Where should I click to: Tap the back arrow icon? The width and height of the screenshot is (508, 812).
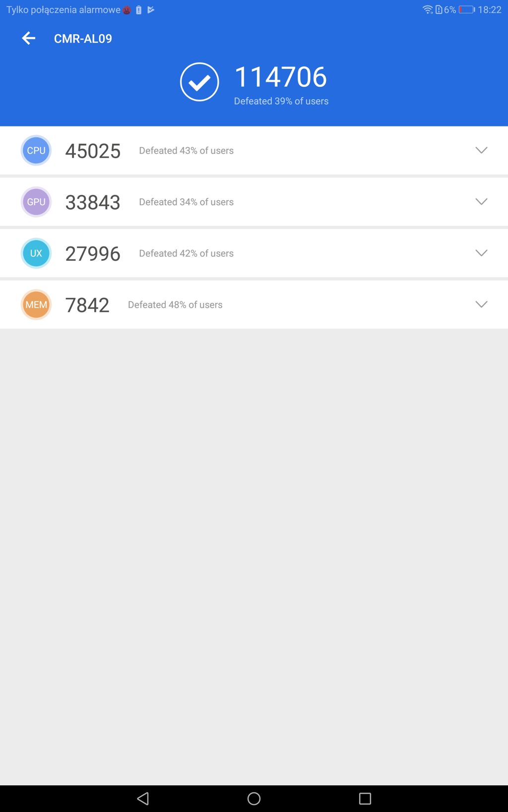tap(29, 38)
